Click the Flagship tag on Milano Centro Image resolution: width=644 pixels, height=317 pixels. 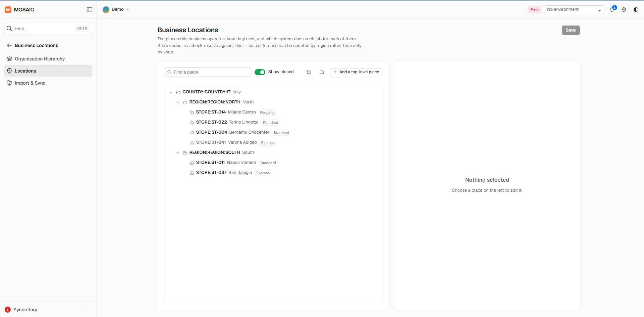click(x=267, y=112)
